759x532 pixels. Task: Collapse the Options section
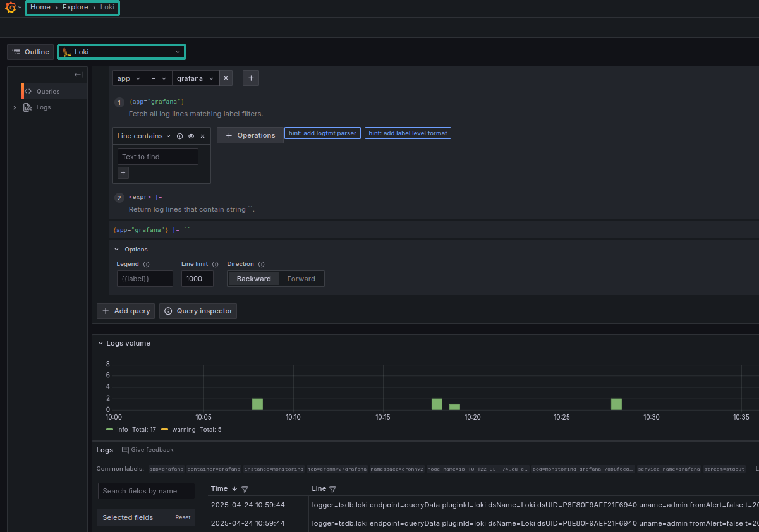(x=117, y=250)
